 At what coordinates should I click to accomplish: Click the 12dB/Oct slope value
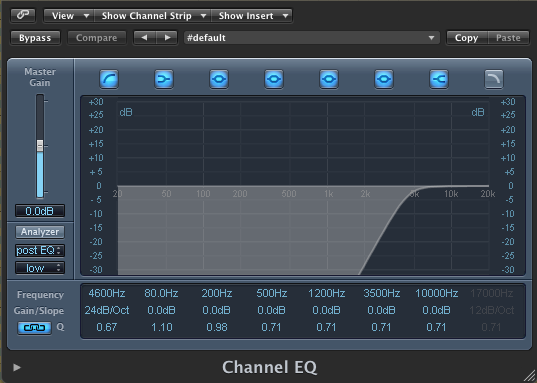pos(492,310)
